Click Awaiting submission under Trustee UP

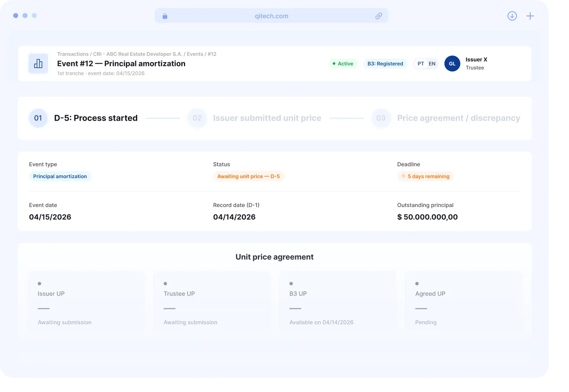click(x=190, y=322)
